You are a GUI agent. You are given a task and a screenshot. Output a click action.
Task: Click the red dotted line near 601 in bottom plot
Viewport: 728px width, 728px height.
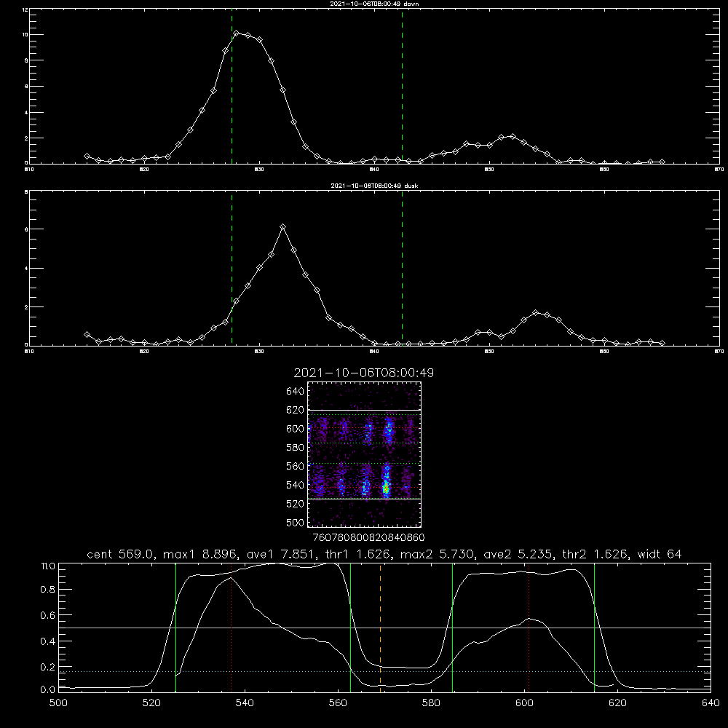coord(529,627)
